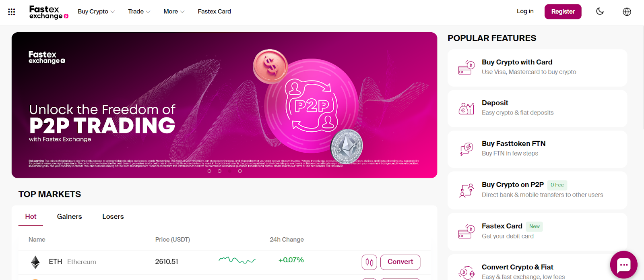Expand the Buy Crypto dropdown
This screenshot has height=280, width=644.
pos(96,12)
